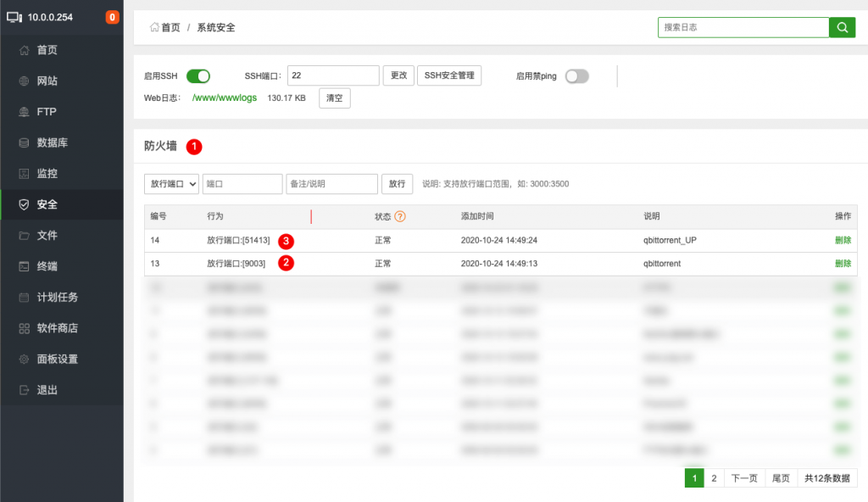
Task: Select timestamp 2020-10-24 14:49:13
Action: coord(498,264)
